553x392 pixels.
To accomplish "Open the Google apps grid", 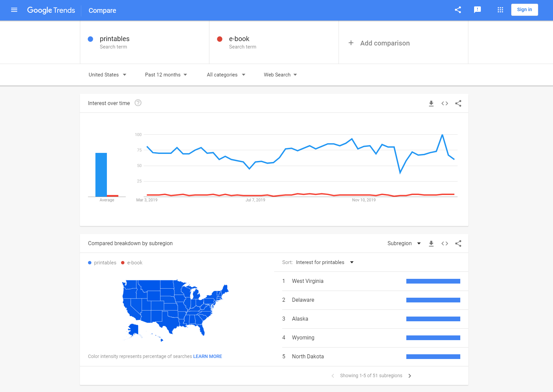I will pyautogui.click(x=500, y=10).
